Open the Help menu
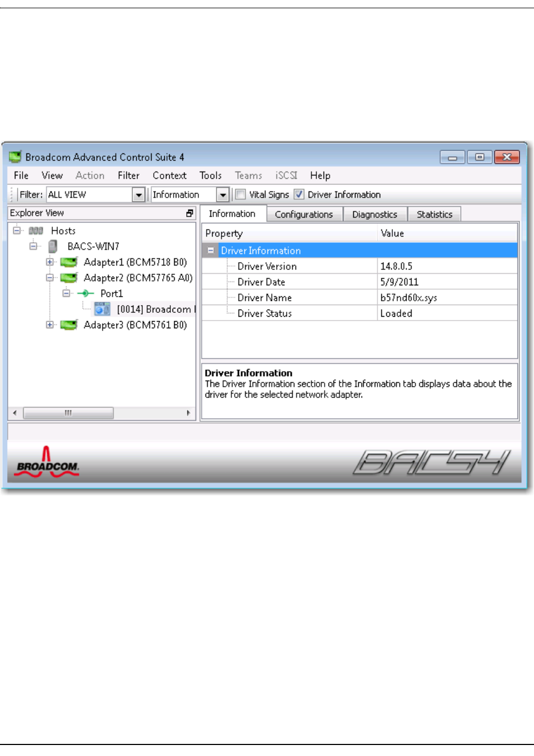Viewport: 534px width, 756px height. [320, 175]
